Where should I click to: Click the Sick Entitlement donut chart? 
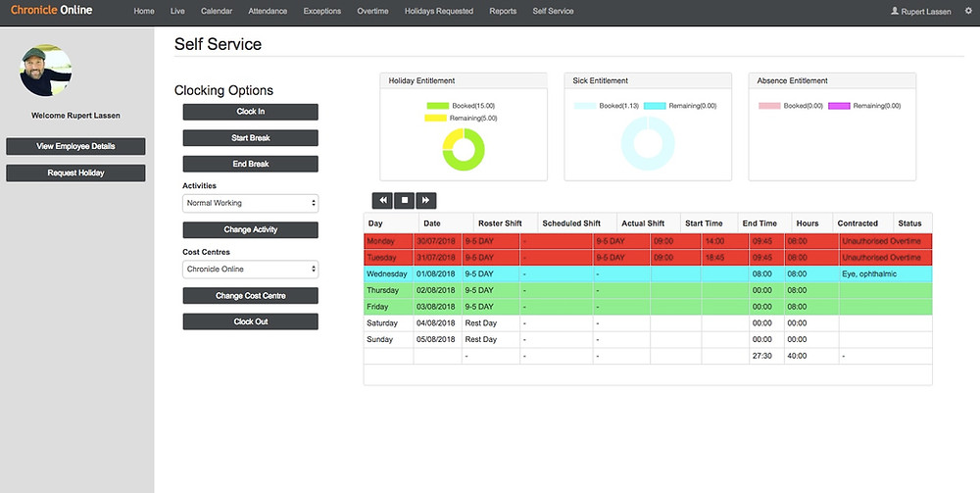point(648,143)
